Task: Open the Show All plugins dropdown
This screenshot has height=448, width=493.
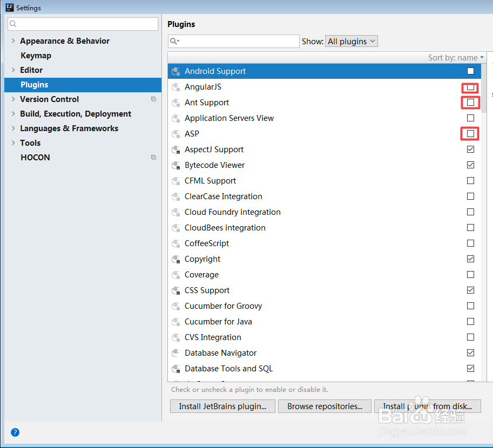Action: click(351, 41)
